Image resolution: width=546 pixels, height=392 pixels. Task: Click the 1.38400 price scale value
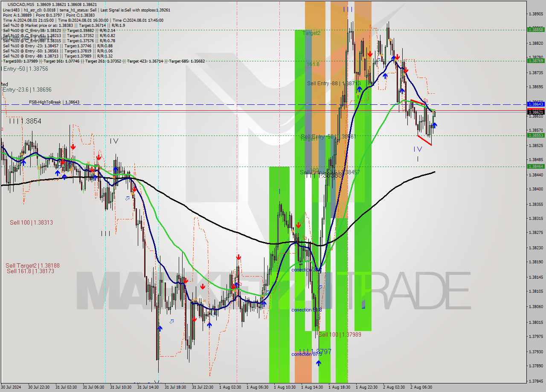coord(536,189)
